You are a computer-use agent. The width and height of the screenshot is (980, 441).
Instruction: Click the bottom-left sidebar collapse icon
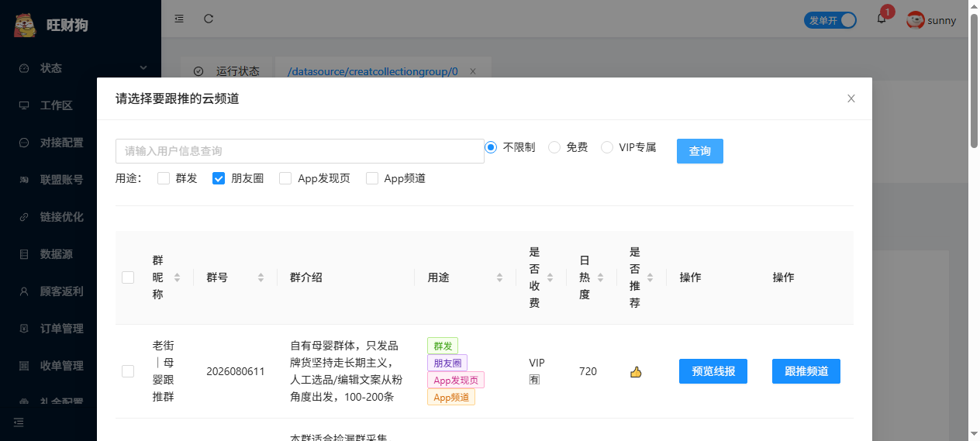pos(19,422)
